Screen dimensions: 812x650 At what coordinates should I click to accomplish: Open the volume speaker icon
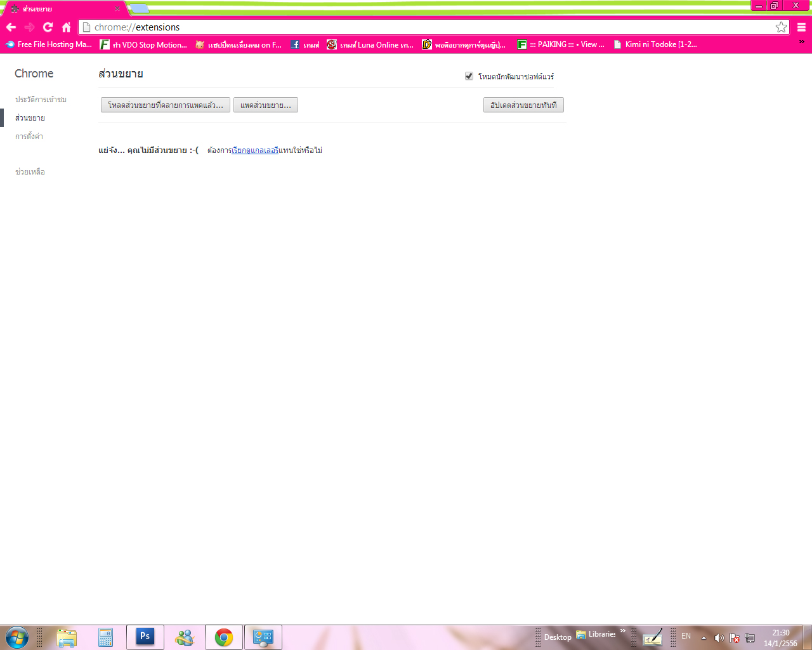719,638
